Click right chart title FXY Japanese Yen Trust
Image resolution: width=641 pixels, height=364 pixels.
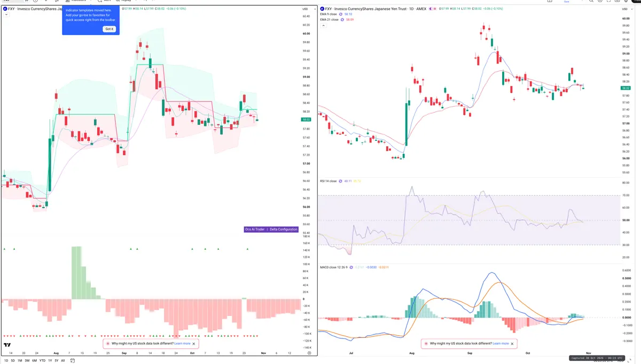[375, 9]
